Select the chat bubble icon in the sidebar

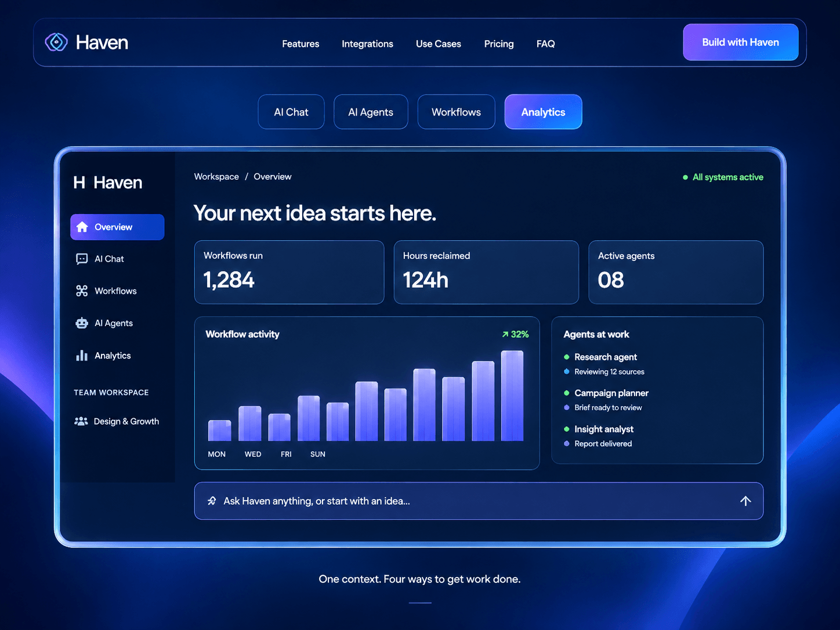[82, 259]
